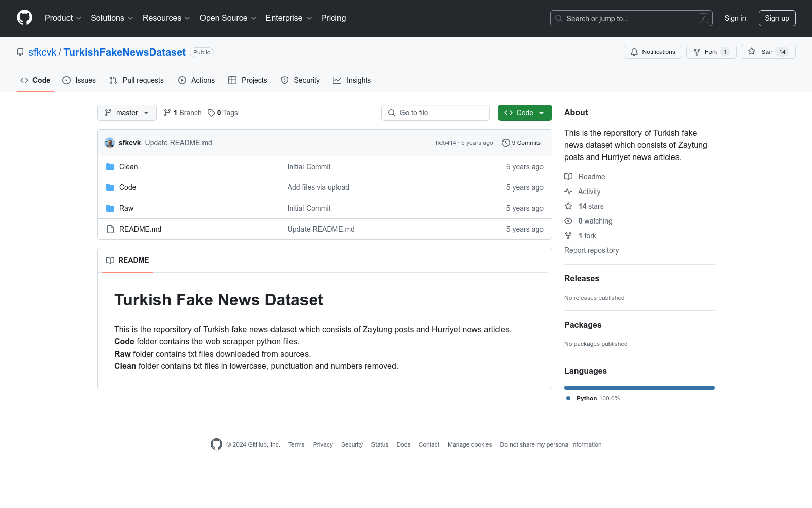
Task: Click the Star icon
Action: (x=752, y=51)
